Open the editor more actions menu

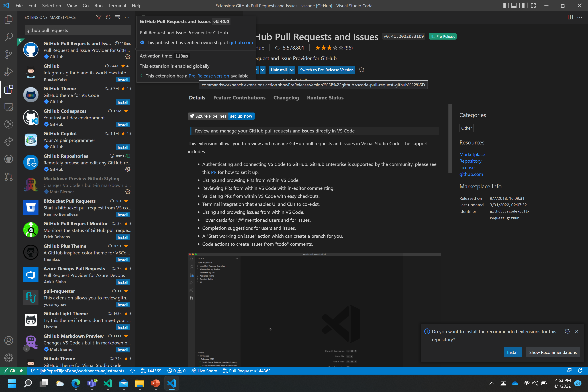click(x=580, y=17)
